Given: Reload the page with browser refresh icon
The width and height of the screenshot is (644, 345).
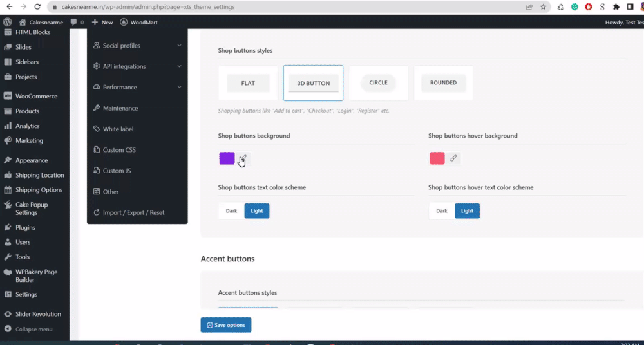Looking at the screenshot, I should point(37,6).
